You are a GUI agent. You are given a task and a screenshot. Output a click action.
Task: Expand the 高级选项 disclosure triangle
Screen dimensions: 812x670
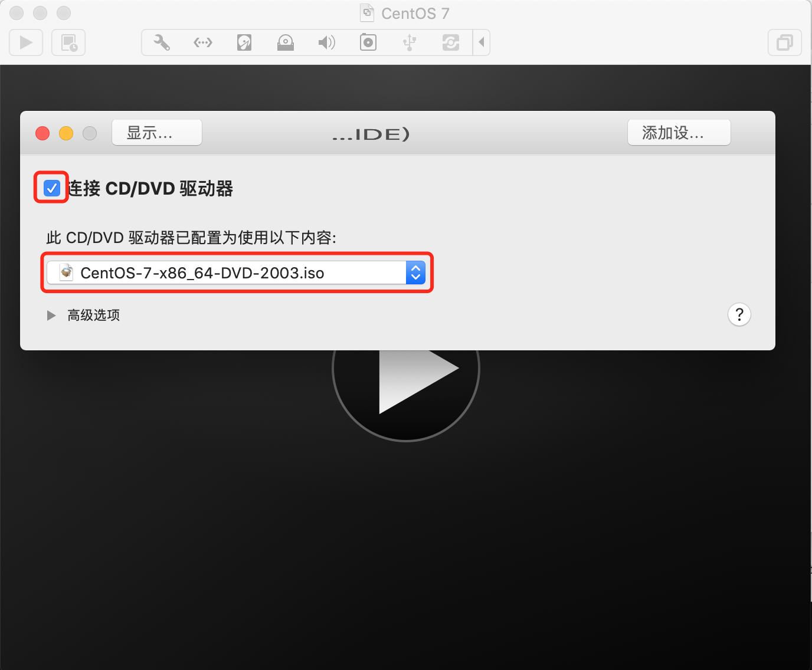click(51, 316)
